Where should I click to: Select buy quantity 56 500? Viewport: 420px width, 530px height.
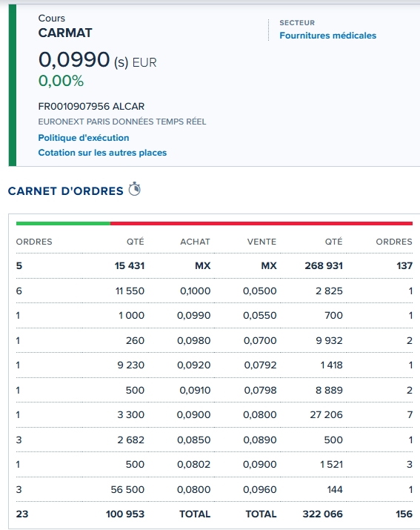pyautogui.click(x=127, y=489)
